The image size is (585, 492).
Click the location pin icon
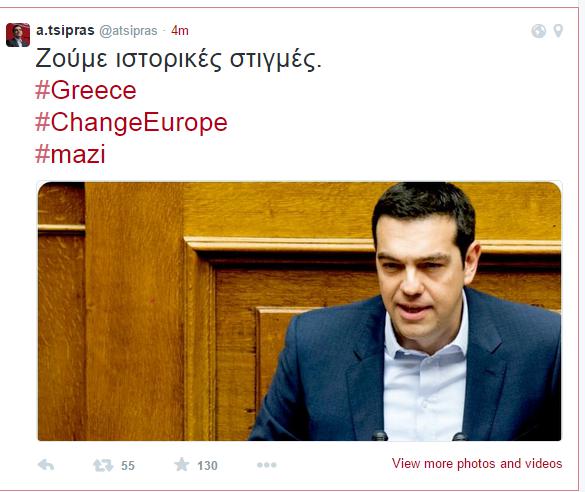(558, 31)
